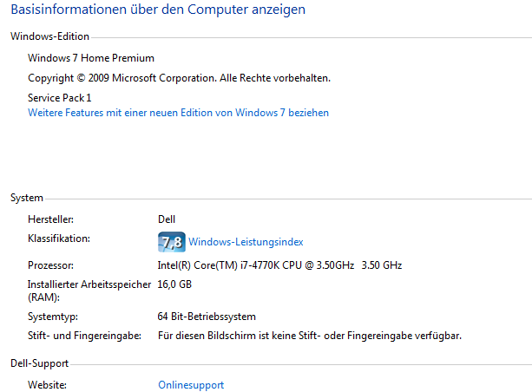Click the Microsoft copyright notice line
The width and height of the screenshot is (532, 392).
point(179,78)
